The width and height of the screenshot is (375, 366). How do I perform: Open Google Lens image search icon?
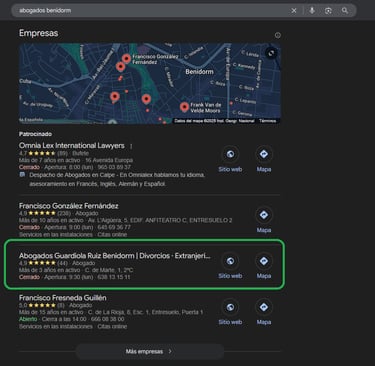pyautogui.click(x=328, y=11)
